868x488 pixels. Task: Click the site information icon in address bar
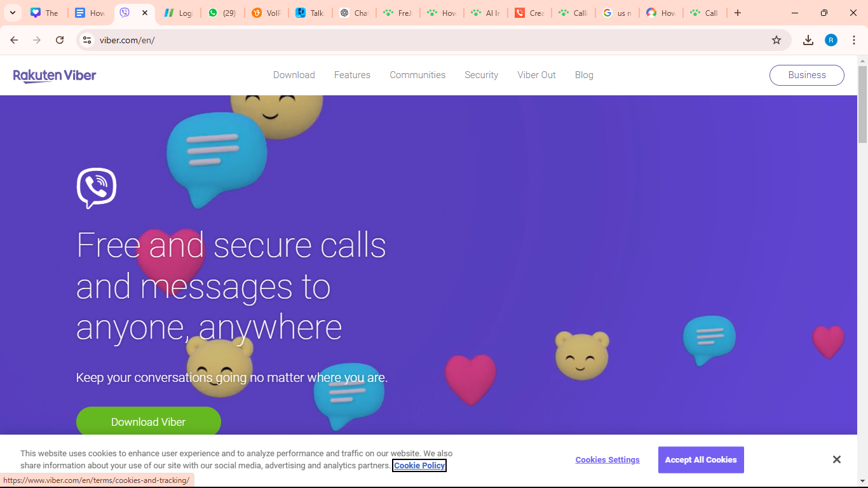point(87,40)
